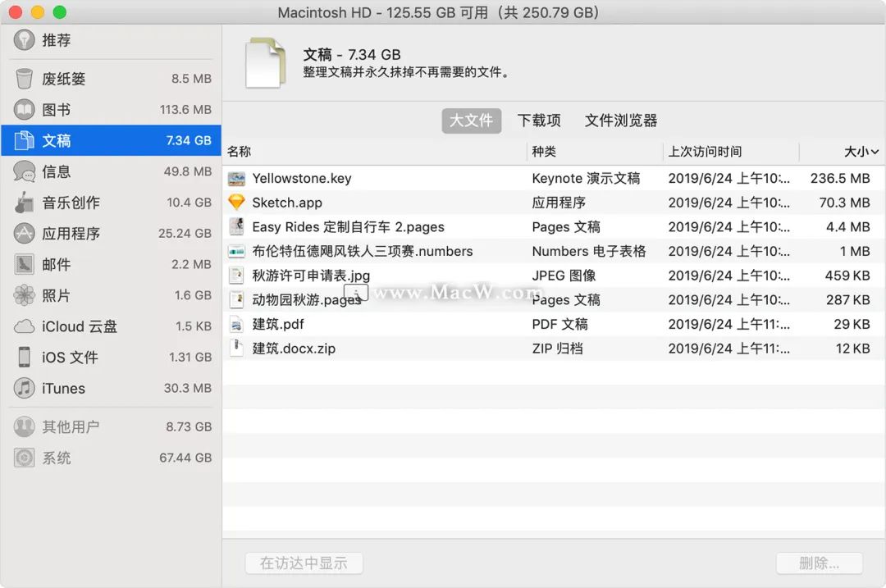Screen dimensions: 886x588
Task: Click the System gear icon in sidebar
Action: pyautogui.click(x=25, y=458)
